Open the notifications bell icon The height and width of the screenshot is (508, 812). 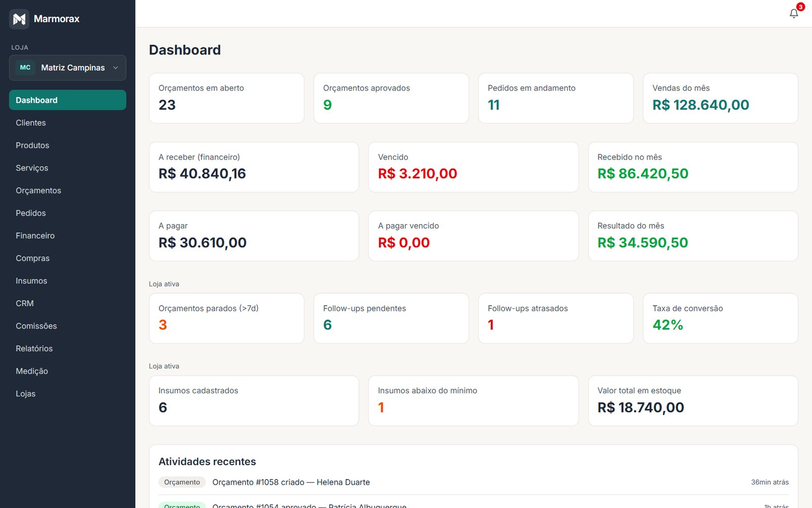(x=794, y=14)
